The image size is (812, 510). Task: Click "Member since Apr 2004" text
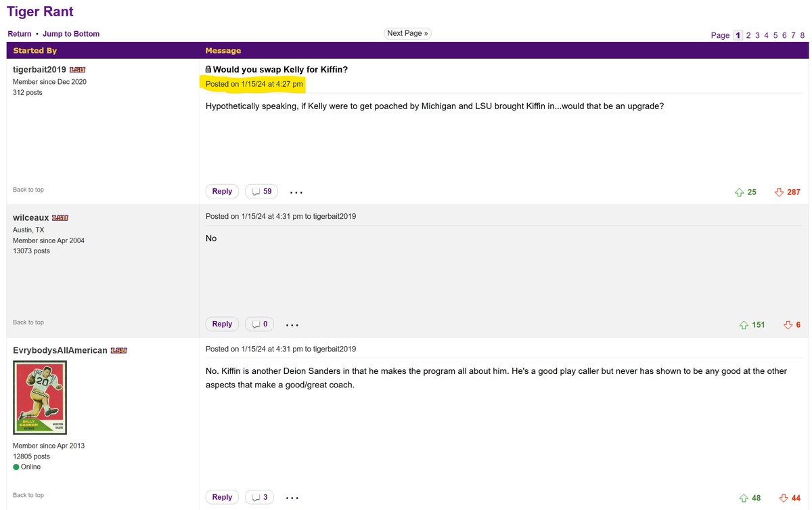pos(49,240)
